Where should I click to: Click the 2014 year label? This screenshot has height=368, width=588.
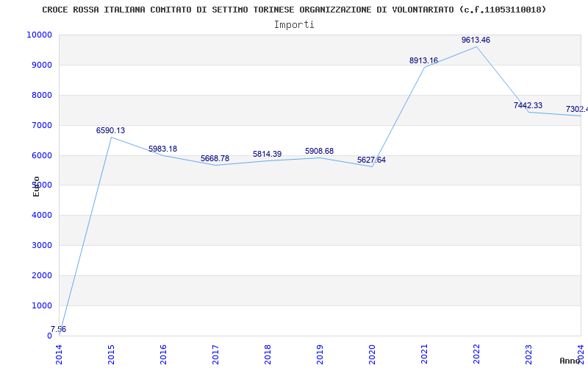pyautogui.click(x=59, y=353)
